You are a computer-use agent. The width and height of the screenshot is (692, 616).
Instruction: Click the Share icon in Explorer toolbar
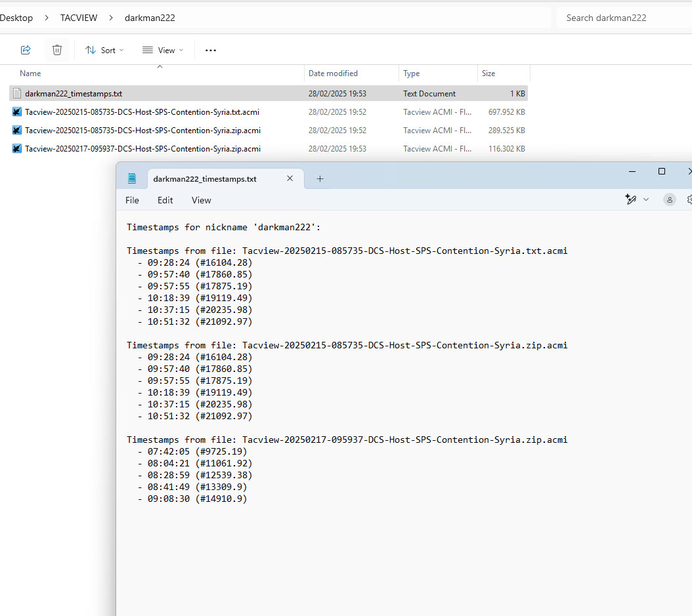26,50
